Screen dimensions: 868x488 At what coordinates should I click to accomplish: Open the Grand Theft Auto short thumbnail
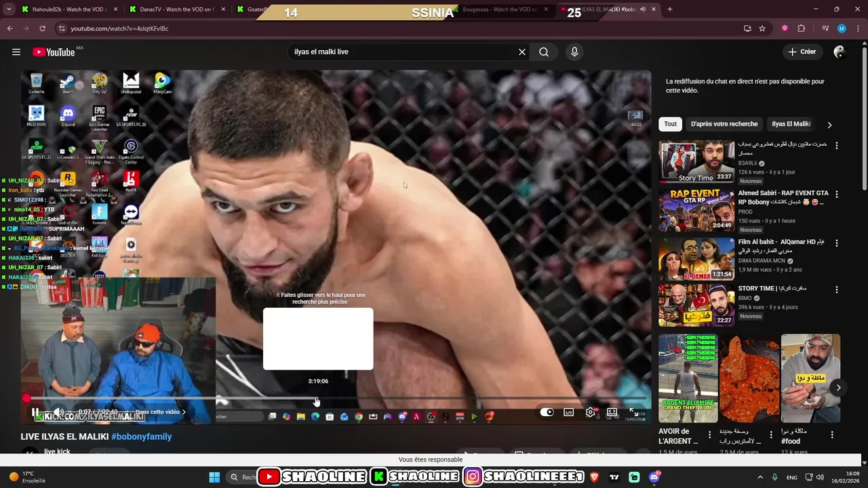click(x=688, y=378)
